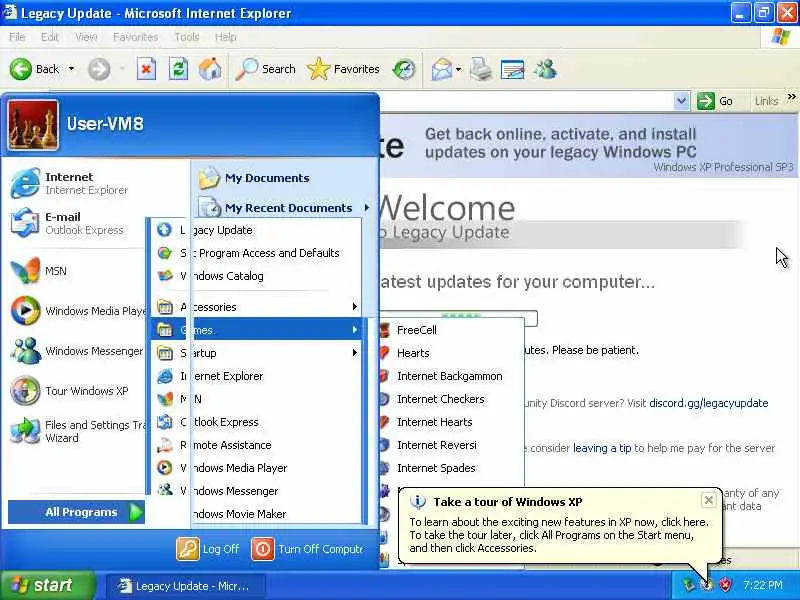This screenshot has height=600, width=800.
Task: Launch Windows Messenger from All Programs list
Action: (256, 491)
